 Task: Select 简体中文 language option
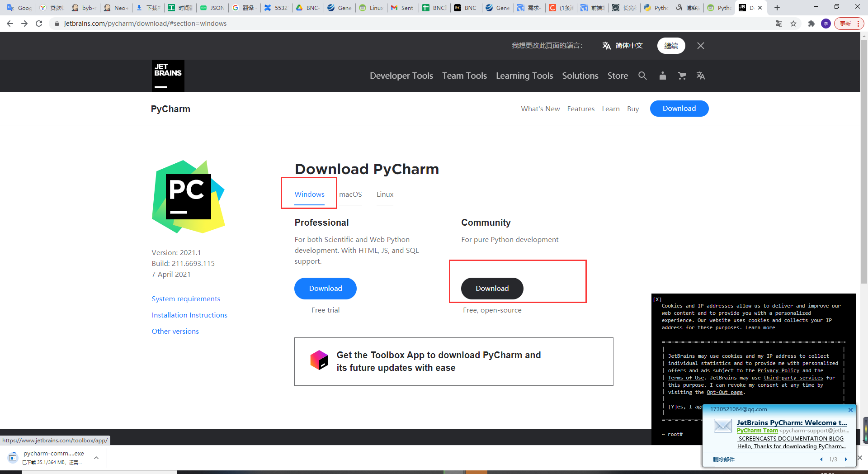(623, 46)
